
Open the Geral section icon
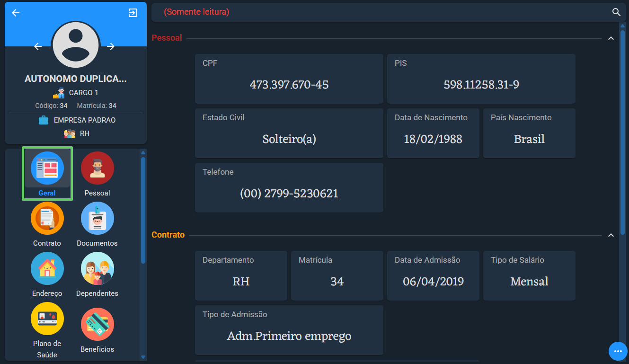pos(47,168)
